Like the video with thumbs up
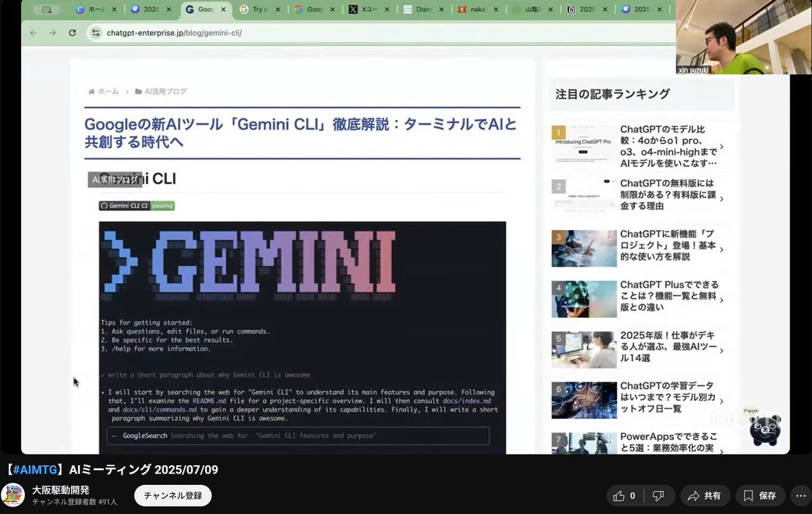 [625, 496]
